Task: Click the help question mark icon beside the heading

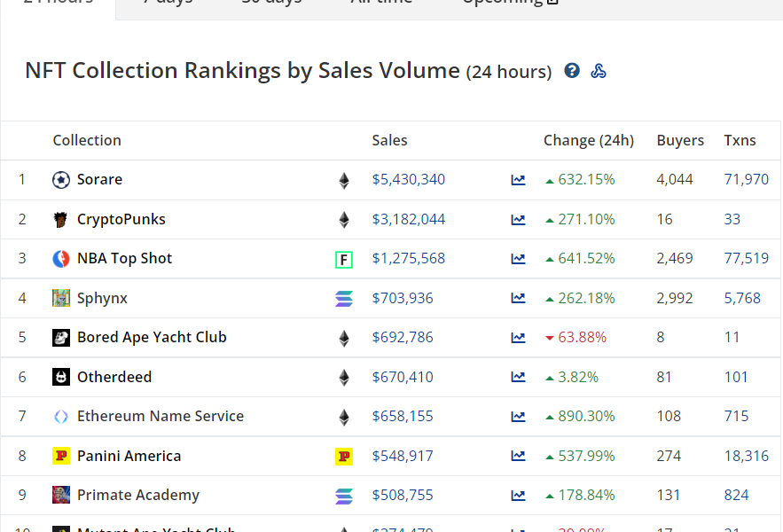Action: pyautogui.click(x=572, y=71)
